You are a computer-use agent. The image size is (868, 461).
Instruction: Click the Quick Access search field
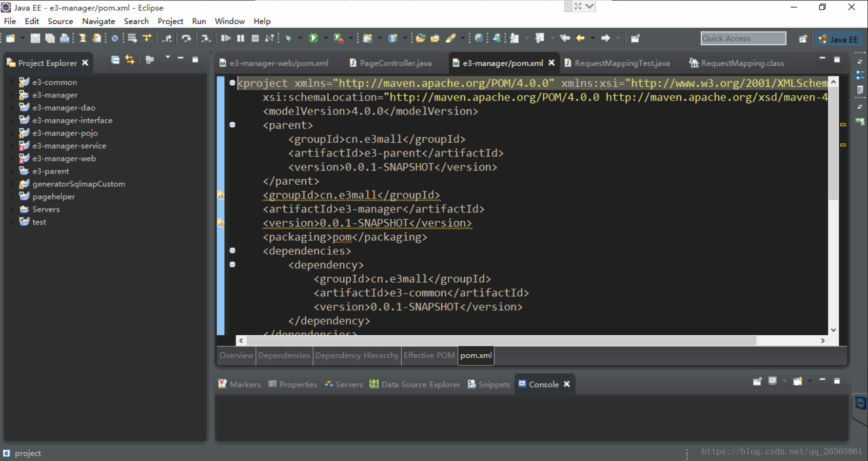coord(743,38)
